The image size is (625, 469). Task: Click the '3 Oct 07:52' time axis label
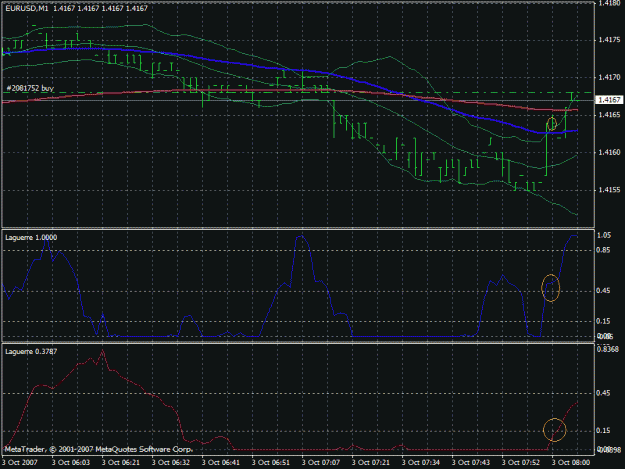521,462
